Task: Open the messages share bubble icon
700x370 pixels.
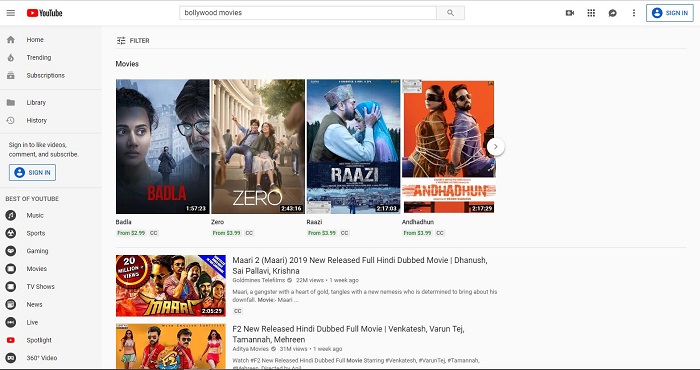Action: [x=612, y=13]
